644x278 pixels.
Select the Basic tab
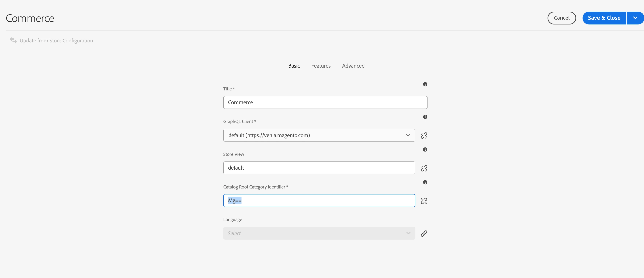click(294, 66)
